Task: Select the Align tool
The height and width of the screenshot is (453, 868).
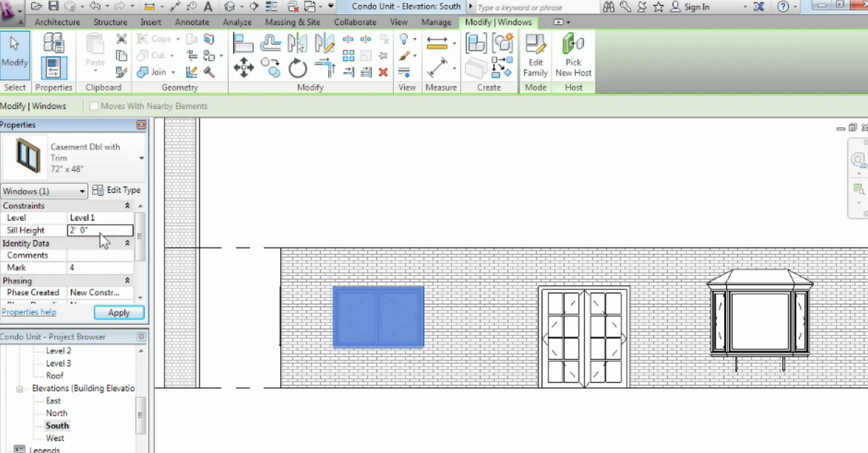Action: click(243, 44)
